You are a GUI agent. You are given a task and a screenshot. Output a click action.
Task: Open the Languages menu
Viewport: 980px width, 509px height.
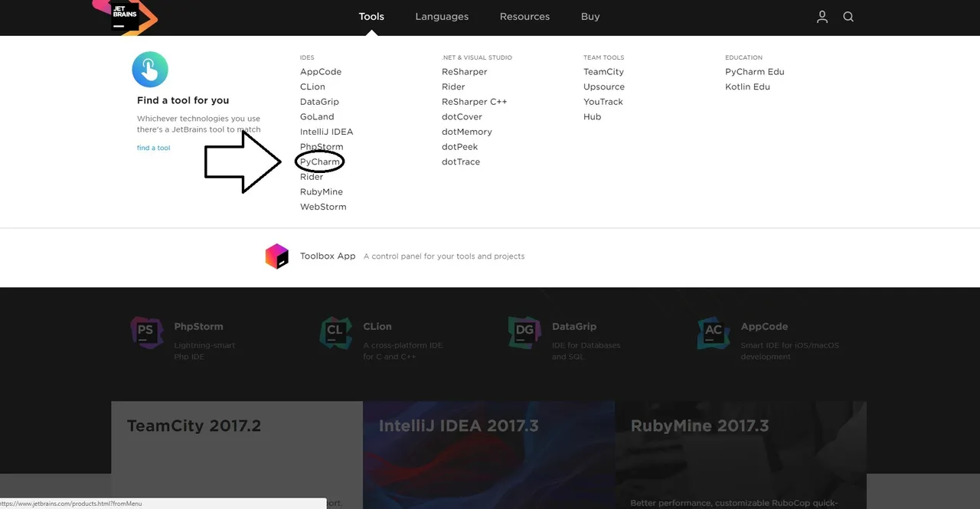[x=442, y=16]
